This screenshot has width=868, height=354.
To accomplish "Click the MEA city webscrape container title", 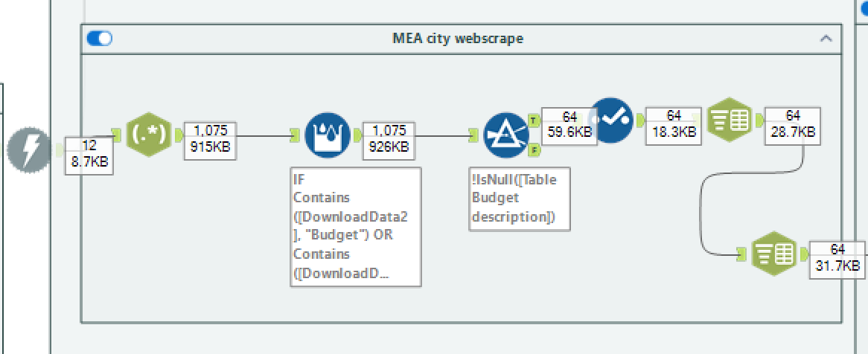I will click(457, 38).
